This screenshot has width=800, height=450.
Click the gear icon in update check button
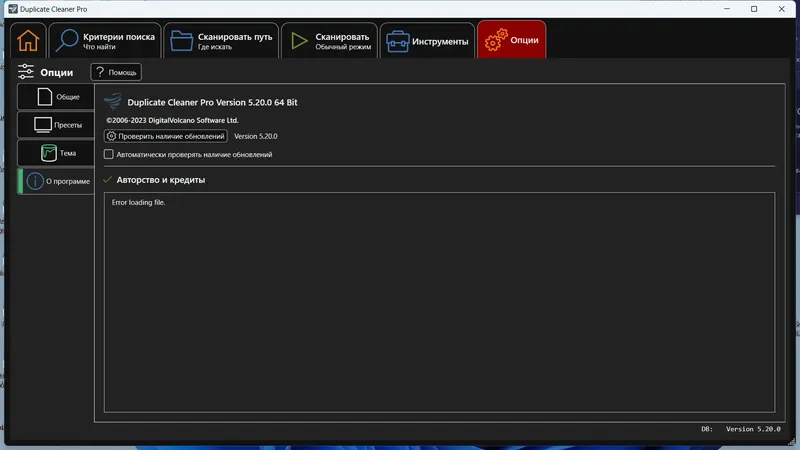tap(111, 136)
